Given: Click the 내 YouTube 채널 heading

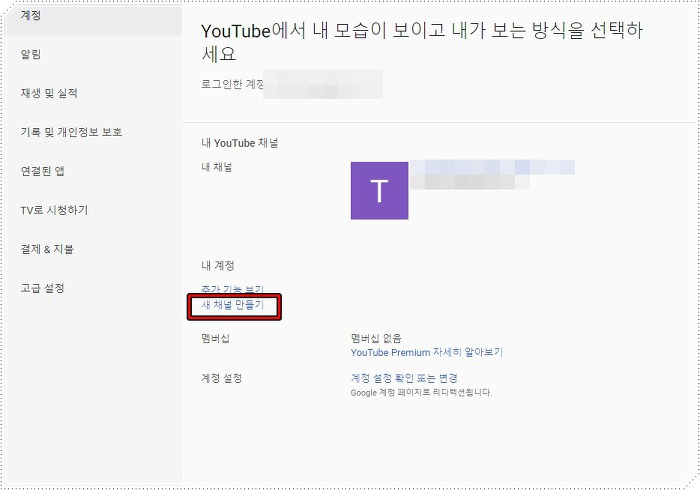Looking at the screenshot, I should pos(240,143).
